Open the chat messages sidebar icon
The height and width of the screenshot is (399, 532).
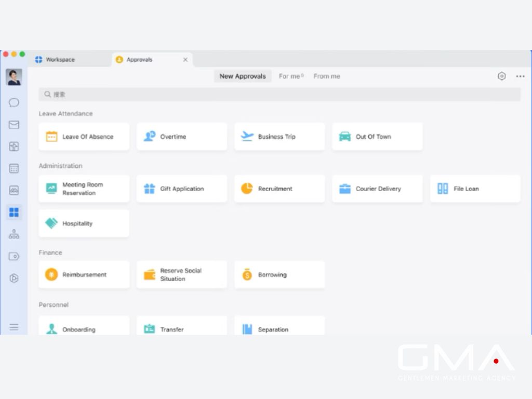(14, 103)
